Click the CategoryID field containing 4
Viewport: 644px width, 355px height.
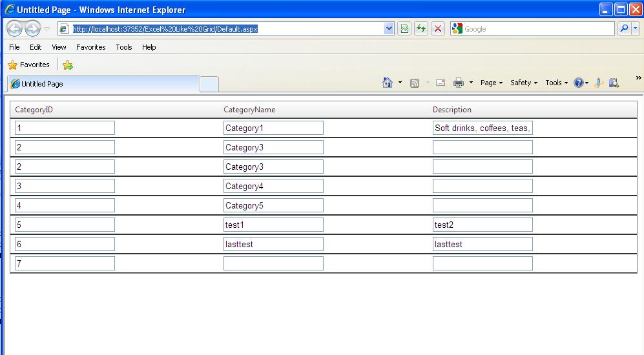tap(65, 205)
